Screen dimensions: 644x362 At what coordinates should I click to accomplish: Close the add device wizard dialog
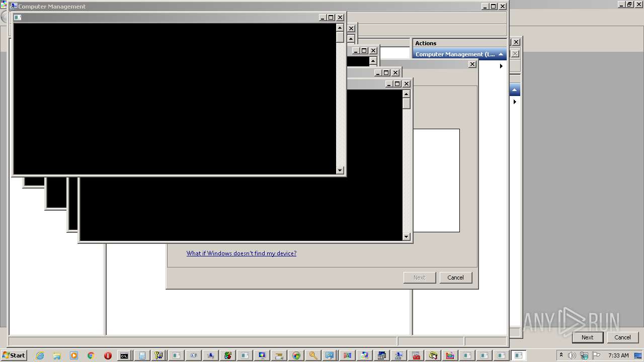[472, 64]
